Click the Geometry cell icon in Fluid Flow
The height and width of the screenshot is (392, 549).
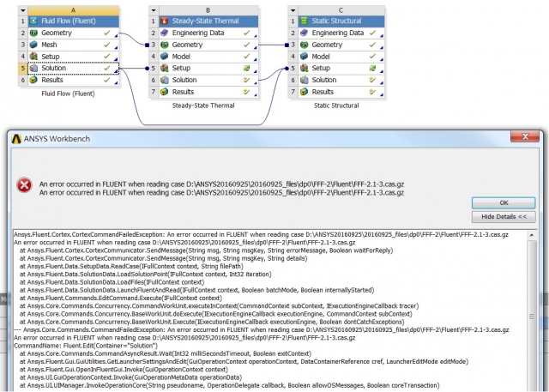pyautogui.click(x=34, y=32)
